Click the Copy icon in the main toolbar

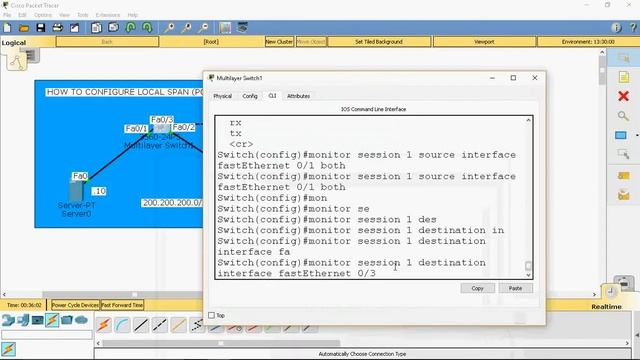pyautogui.click(x=96, y=28)
